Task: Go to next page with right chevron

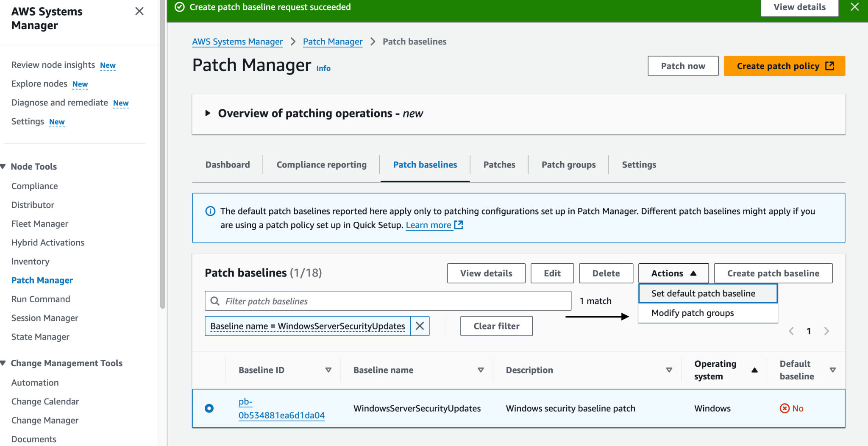Action: click(826, 331)
